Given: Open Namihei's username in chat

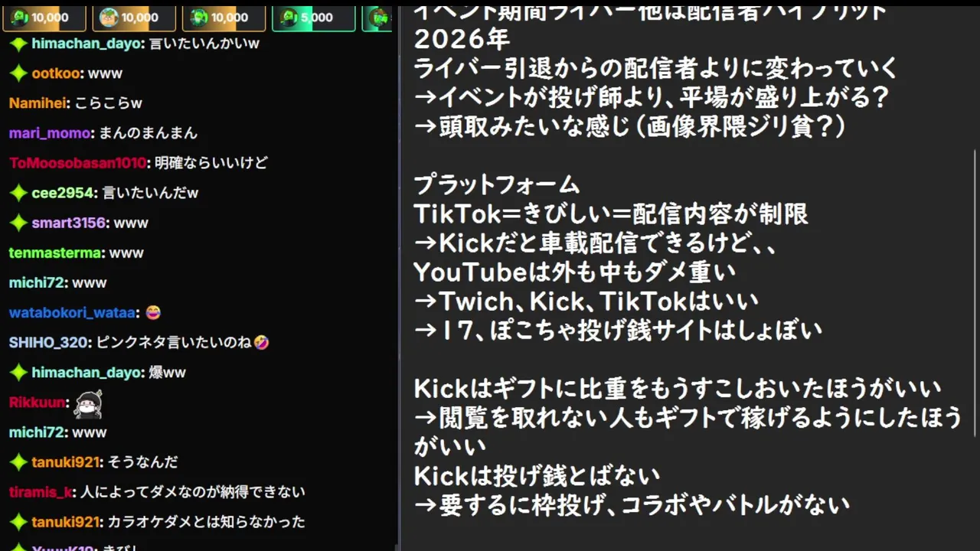Looking at the screenshot, I should coord(38,103).
